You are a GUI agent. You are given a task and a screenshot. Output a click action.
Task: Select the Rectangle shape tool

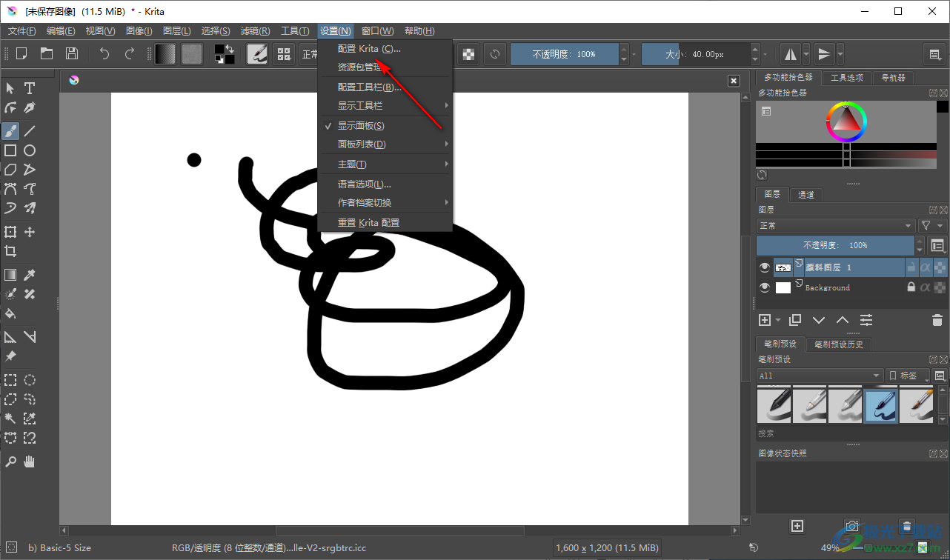tap(10, 150)
